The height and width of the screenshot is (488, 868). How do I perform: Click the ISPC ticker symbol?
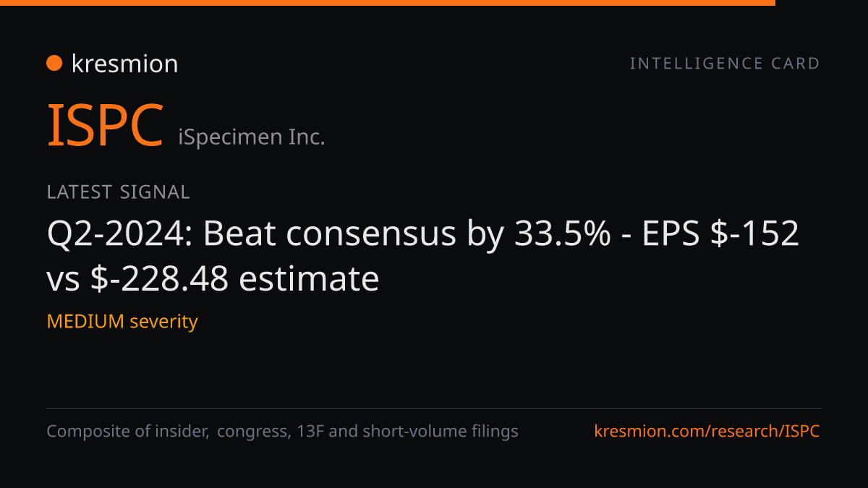coord(105,126)
